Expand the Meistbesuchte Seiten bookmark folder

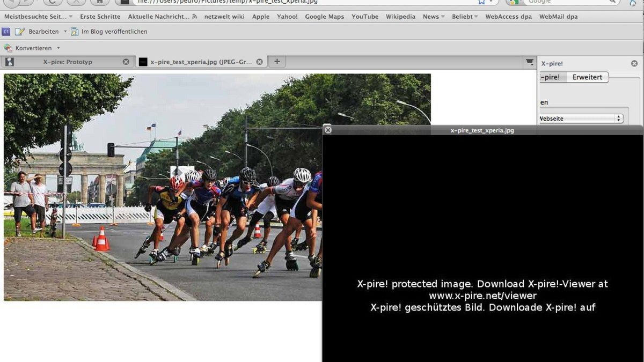point(38,17)
